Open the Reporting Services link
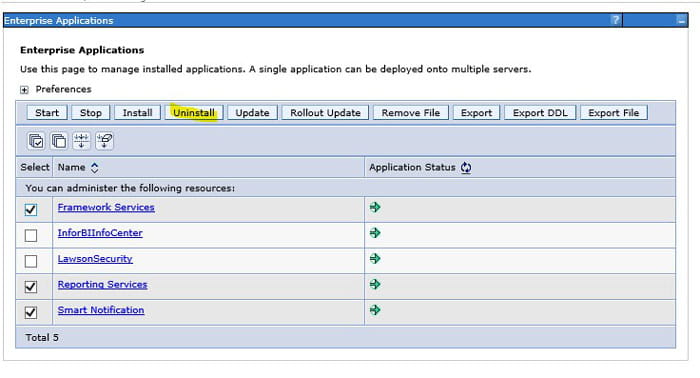This screenshot has width=700, height=378. [x=102, y=285]
